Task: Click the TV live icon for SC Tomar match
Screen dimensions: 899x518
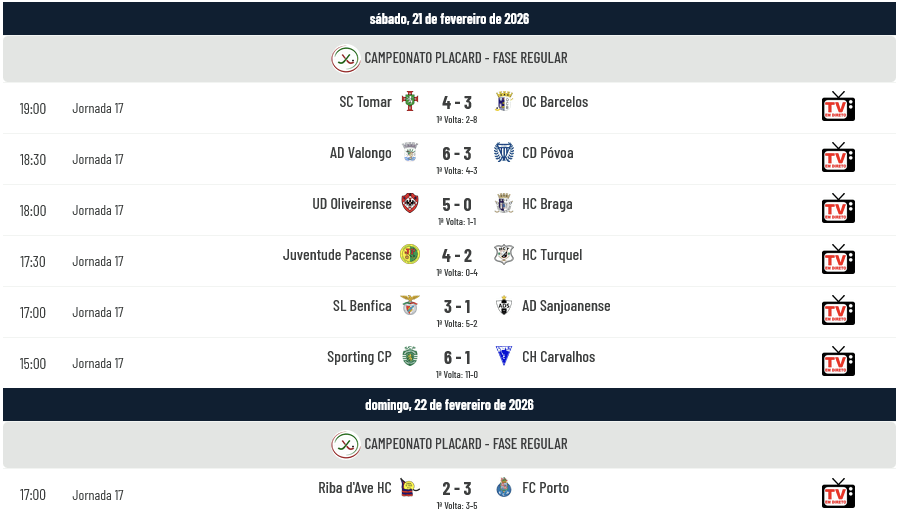Action: (x=838, y=106)
